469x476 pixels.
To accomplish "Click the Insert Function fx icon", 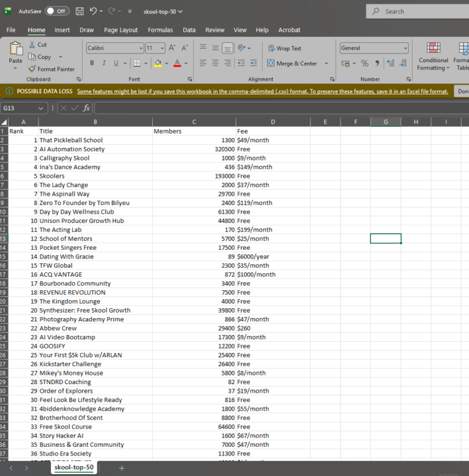I will pyautogui.click(x=86, y=108).
